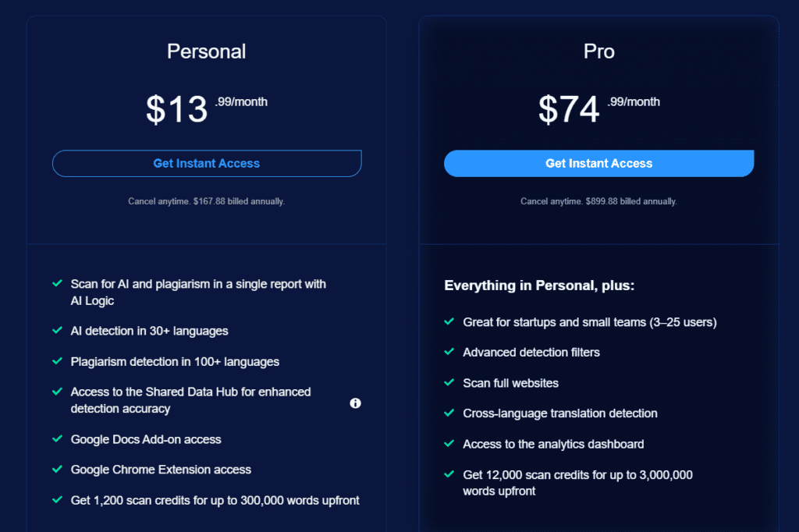Image resolution: width=799 pixels, height=532 pixels.
Task: Select the checkmark beside Advanced detection filters
Action: tap(449, 353)
